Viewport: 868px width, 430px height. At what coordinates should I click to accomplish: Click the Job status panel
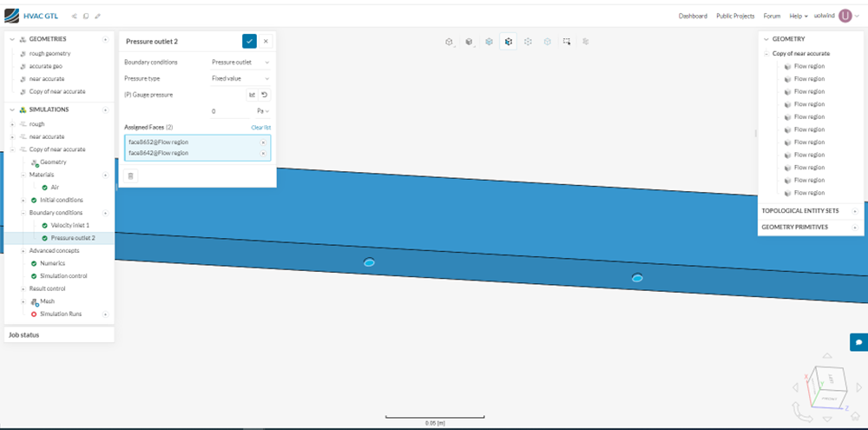59,334
